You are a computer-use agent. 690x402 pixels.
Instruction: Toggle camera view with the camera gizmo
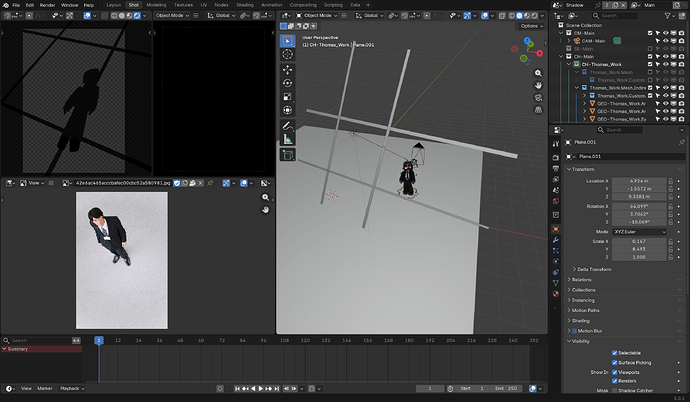click(538, 98)
